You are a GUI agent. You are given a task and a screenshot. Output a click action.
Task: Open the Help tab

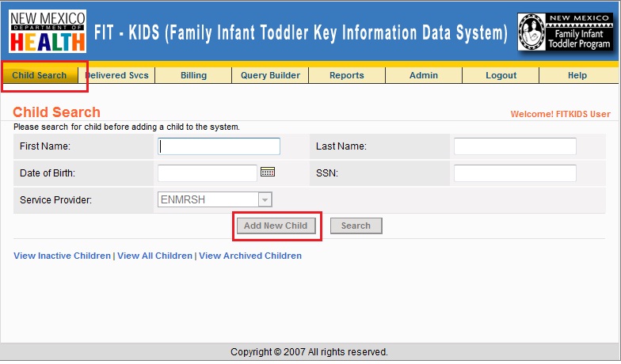[x=577, y=75]
